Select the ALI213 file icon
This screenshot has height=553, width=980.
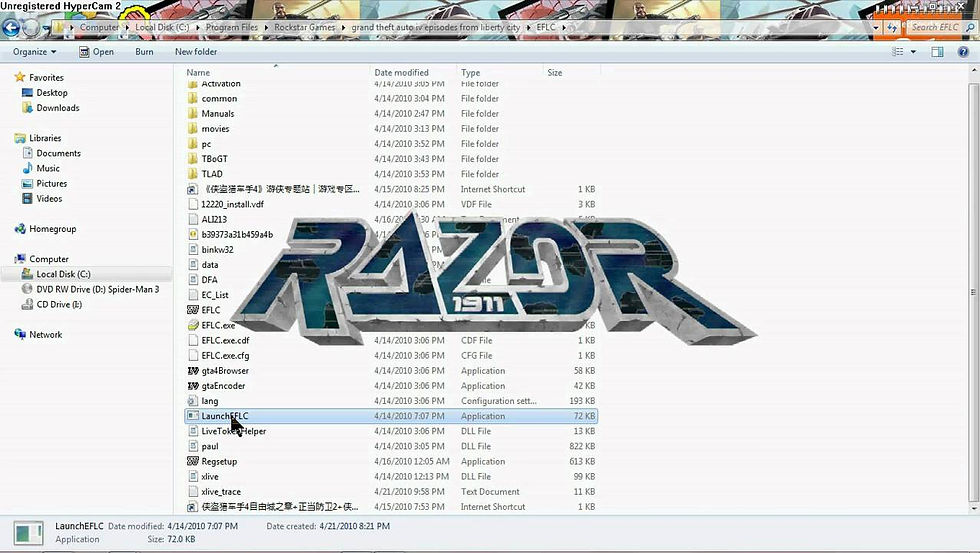193,219
